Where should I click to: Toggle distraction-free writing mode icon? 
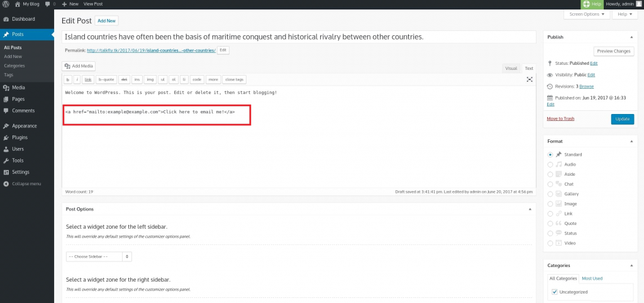pos(529,79)
